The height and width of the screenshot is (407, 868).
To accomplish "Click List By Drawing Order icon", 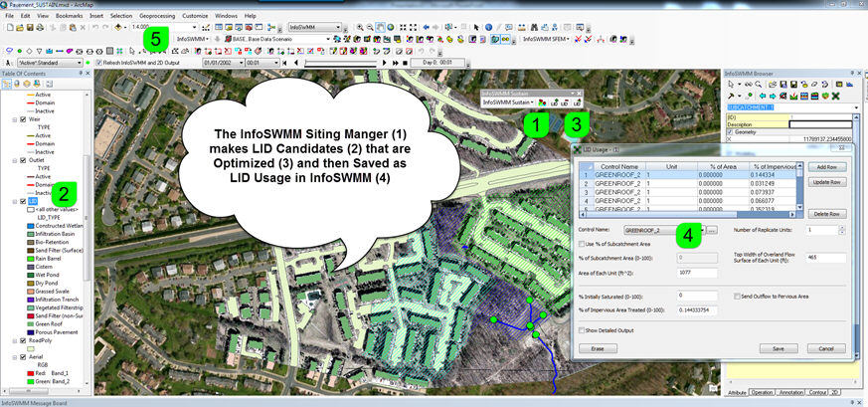I will (7, 84).
